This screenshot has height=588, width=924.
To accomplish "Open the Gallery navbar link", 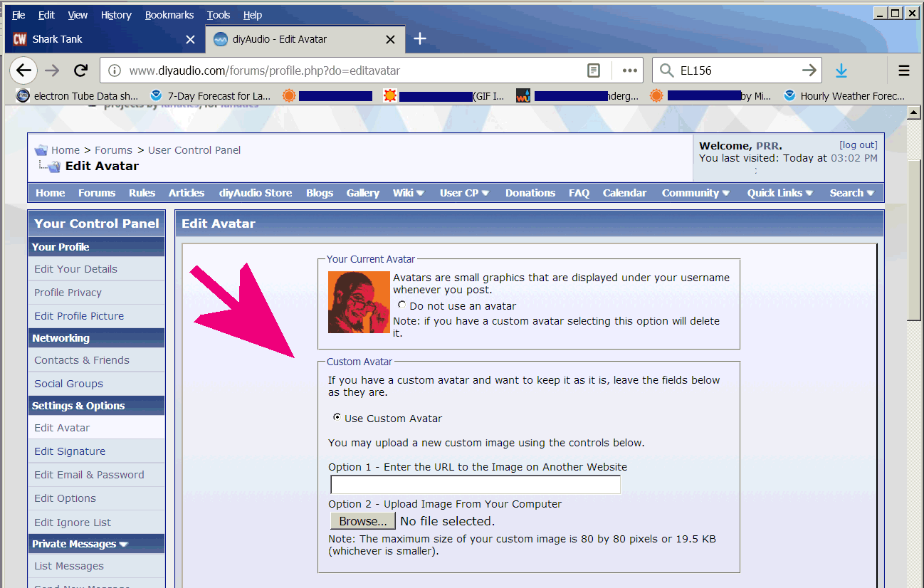I will tap(363, 193).
